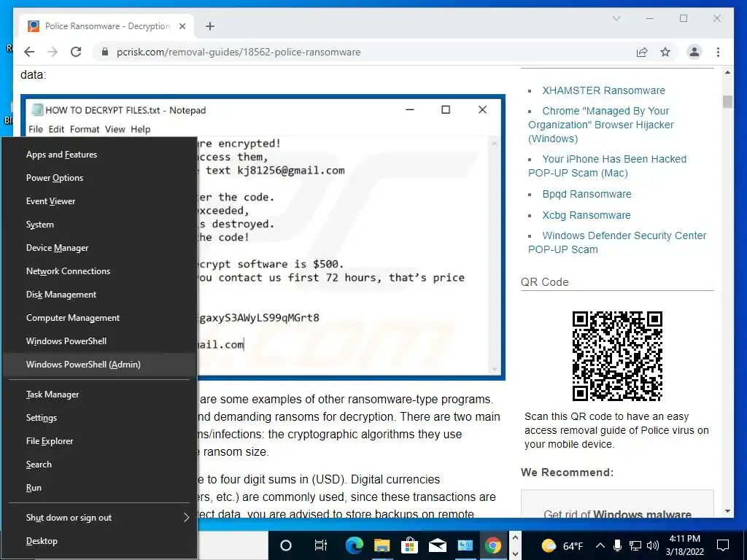Go back in Chrome
The height and width of the screenshot is (560, 747).
29,52
